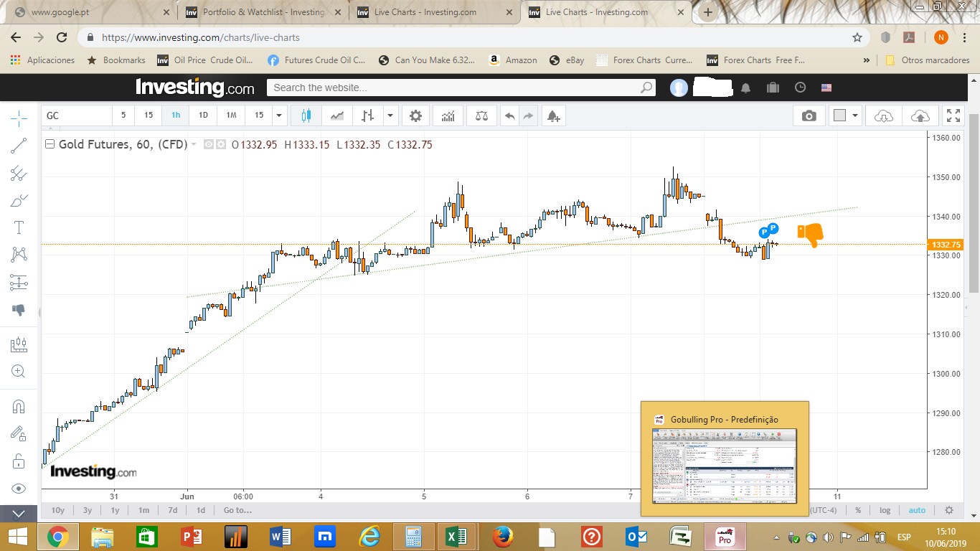Image resolution: width=980 pixels, height=551 pixels.
Task: Open the portfolio briefcase icon
Action: tap(773, 88)
